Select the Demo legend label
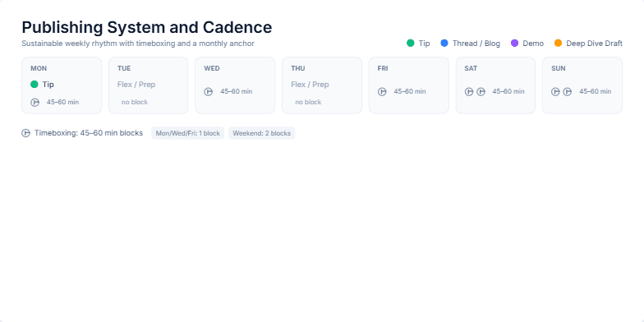 click(533, 43)
